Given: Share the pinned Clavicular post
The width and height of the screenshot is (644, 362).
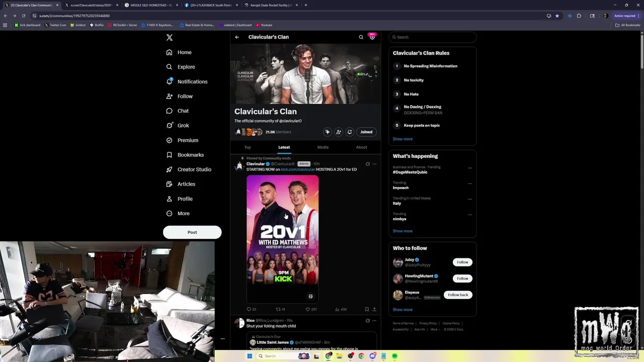Looking at the screenshot, I should [374, 309].
